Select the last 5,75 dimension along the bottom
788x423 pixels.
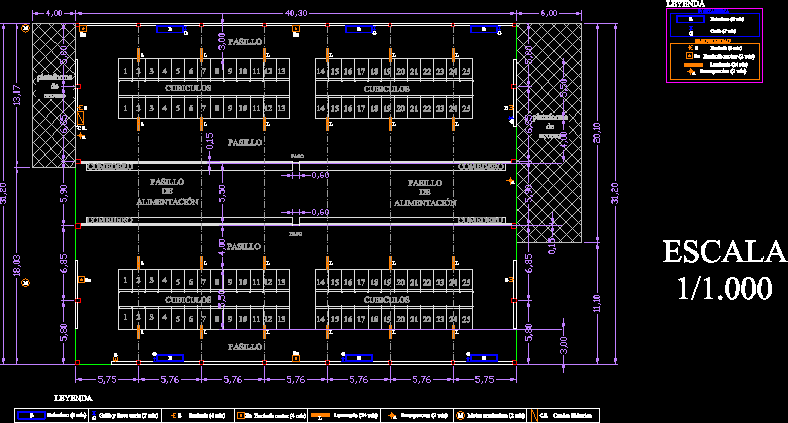pos(484,380)
